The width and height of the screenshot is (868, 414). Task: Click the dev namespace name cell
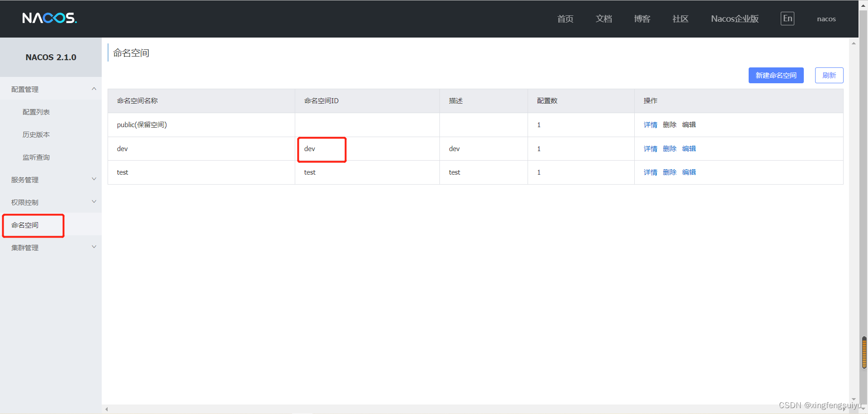point(201,149)
